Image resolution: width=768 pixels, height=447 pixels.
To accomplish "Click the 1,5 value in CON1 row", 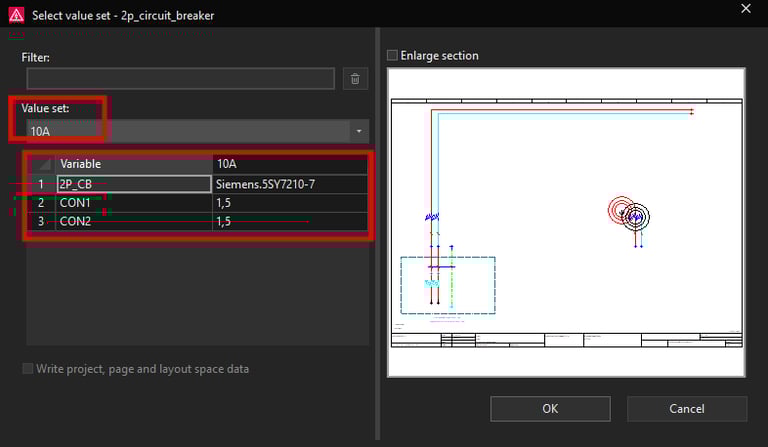I will (290, 203).
